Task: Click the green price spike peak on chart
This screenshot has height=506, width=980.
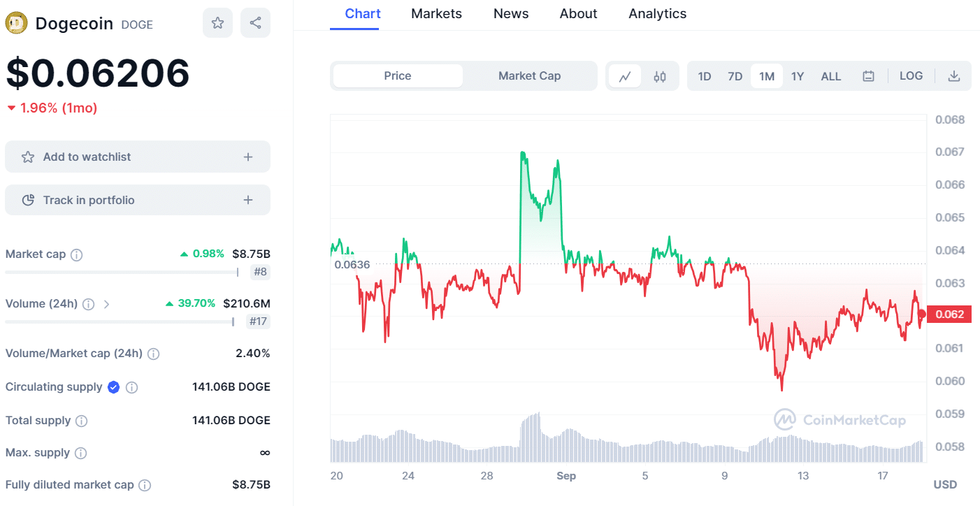Action: point(522,153)
